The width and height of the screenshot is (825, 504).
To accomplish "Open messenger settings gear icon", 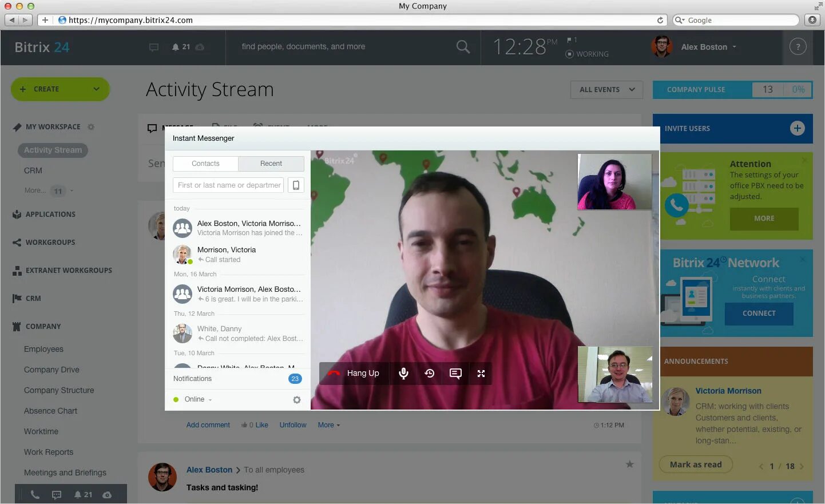I will click(x=297, y=400).
